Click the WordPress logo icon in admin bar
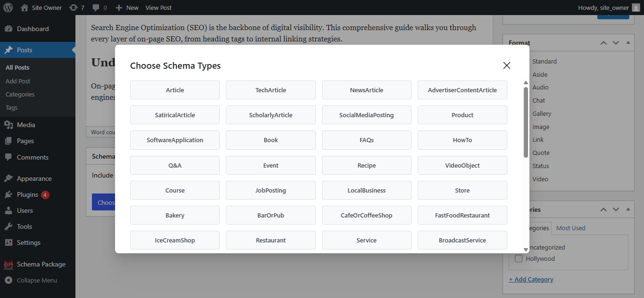Image resolution: width=644 pixels, height=298 pixels. (x=8, y=8)
